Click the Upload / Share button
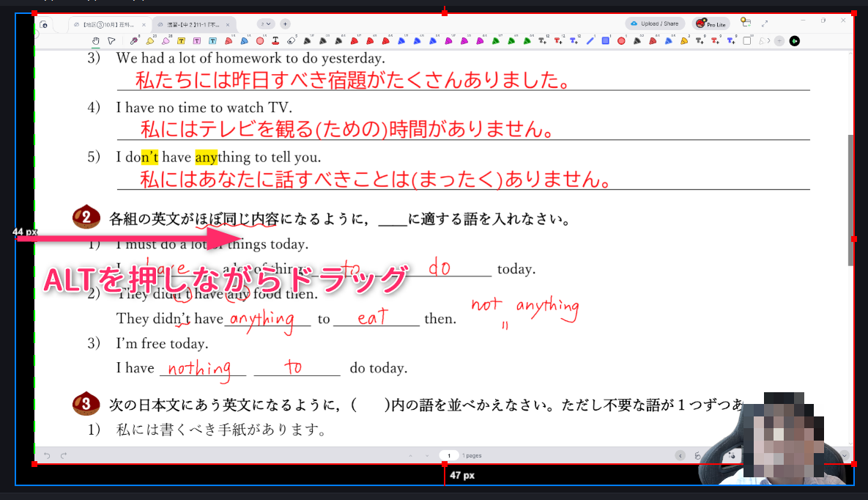The width and height of the screenshot is (868, 500). pyautogui.click(x=655, y=23)
